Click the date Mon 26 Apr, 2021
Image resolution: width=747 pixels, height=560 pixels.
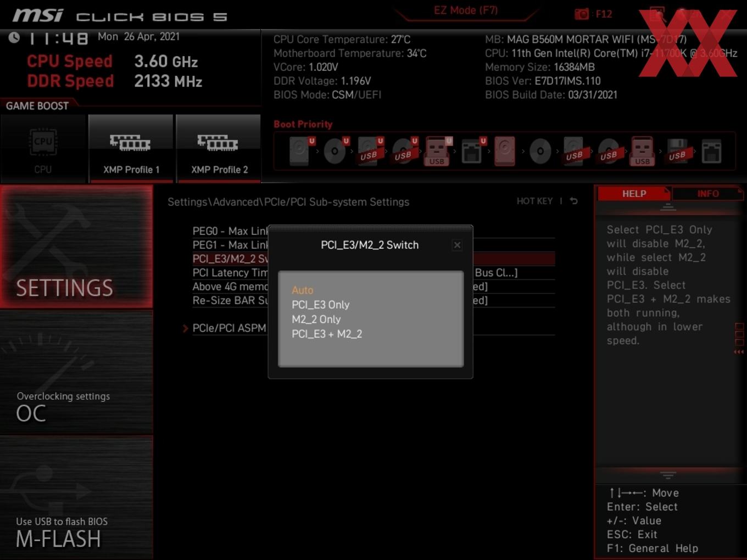(138, 36)
